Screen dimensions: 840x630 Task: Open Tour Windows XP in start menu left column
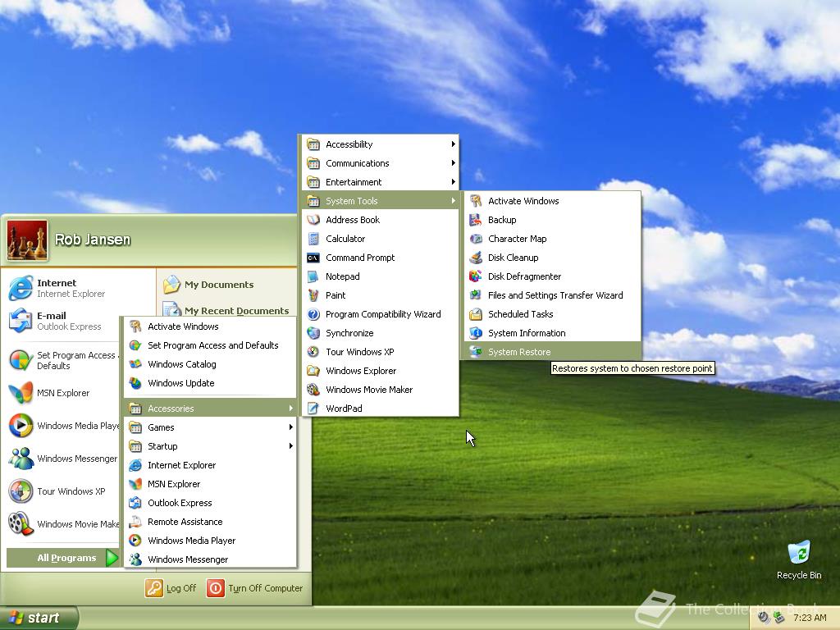[62, 491]
